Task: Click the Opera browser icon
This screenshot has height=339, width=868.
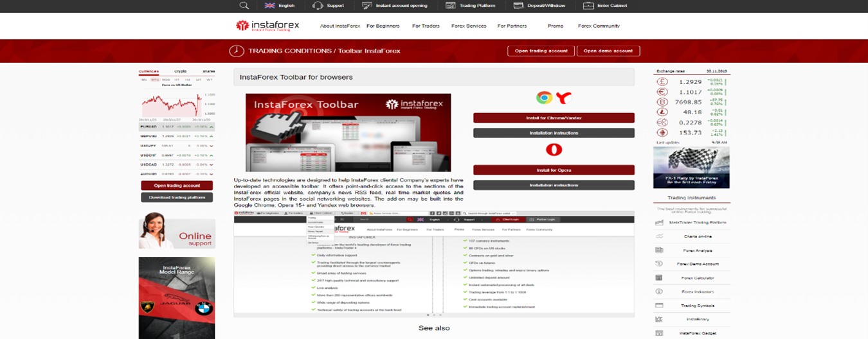Action: pos(554,150)
